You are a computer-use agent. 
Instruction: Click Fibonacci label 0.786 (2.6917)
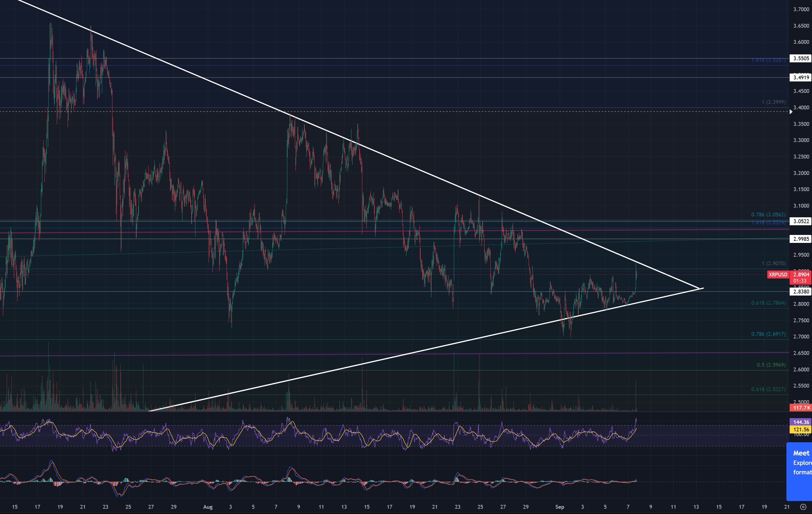(768, 334)
